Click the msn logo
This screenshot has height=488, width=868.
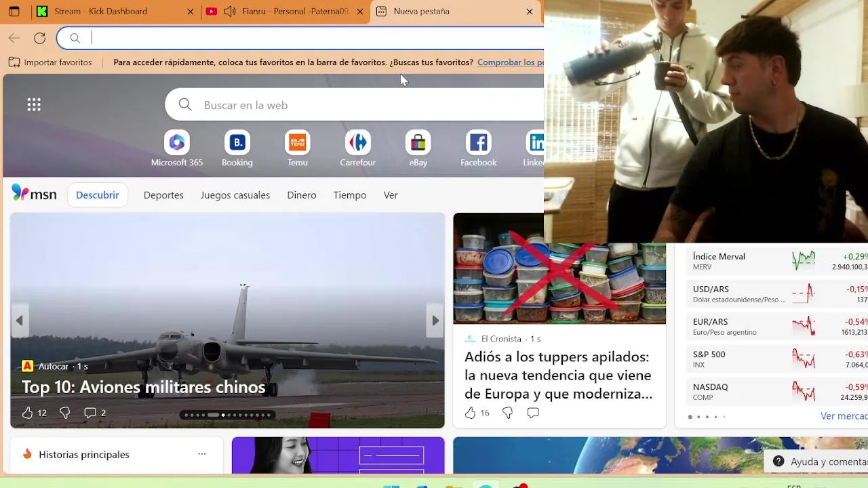coord(34,194)
